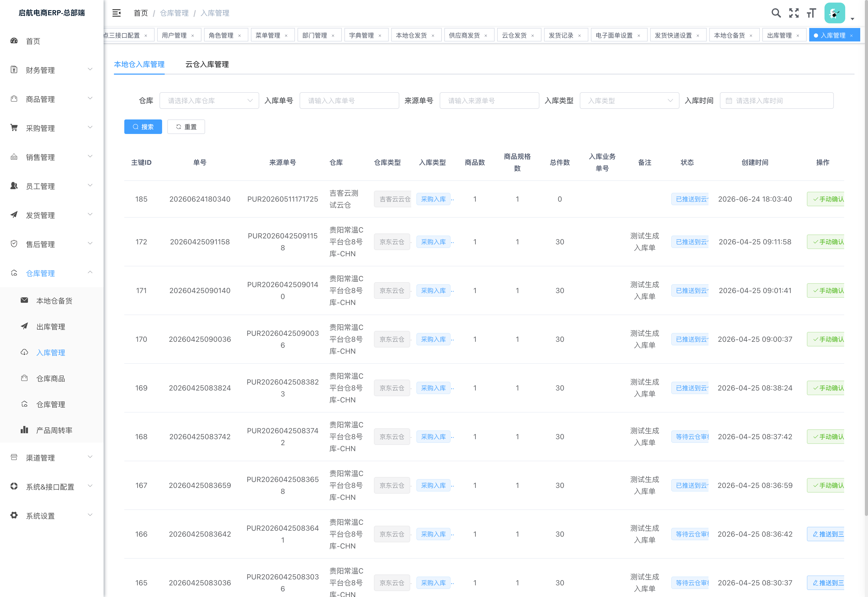The height and width of the screenshot is (597, 868).
Task: Click the 产品周转率 bar chart icon
Action: [x=24, y=430]
